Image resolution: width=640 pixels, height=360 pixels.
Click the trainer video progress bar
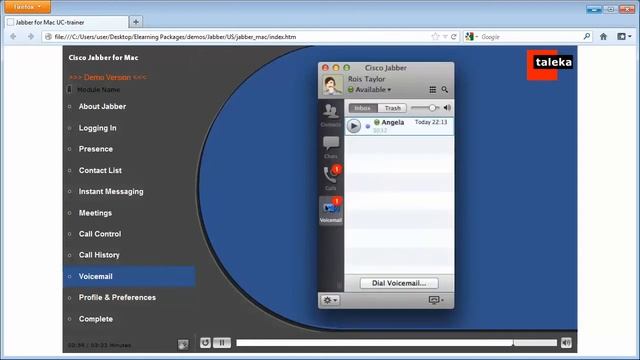coord(396,343)
